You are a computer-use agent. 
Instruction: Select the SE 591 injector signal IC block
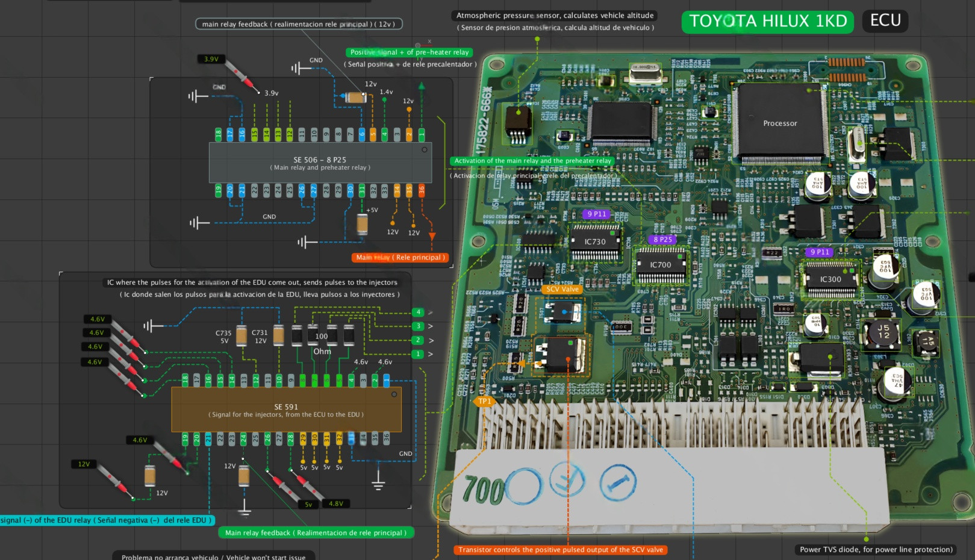pyautogui.click(x=286, y=409)
